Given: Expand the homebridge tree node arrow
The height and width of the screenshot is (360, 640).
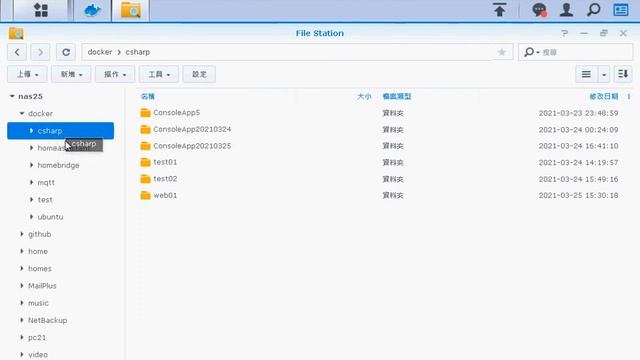Looking at the screenshot, I should pos(31,165).
